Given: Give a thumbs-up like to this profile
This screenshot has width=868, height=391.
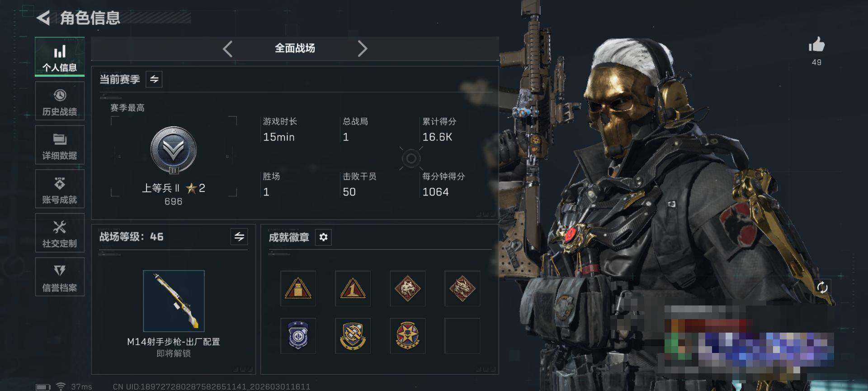Looking at the screenshot, I should pos(816,45).
